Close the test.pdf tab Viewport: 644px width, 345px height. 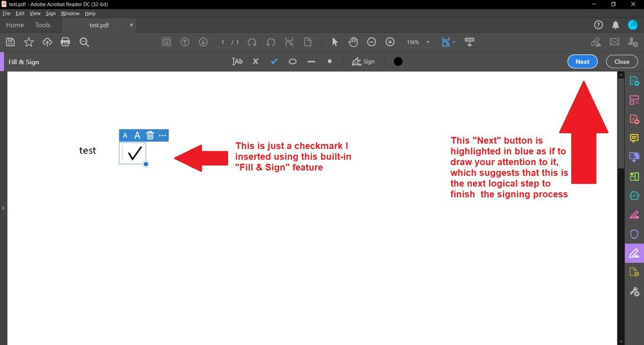click(x=132, y=25)
